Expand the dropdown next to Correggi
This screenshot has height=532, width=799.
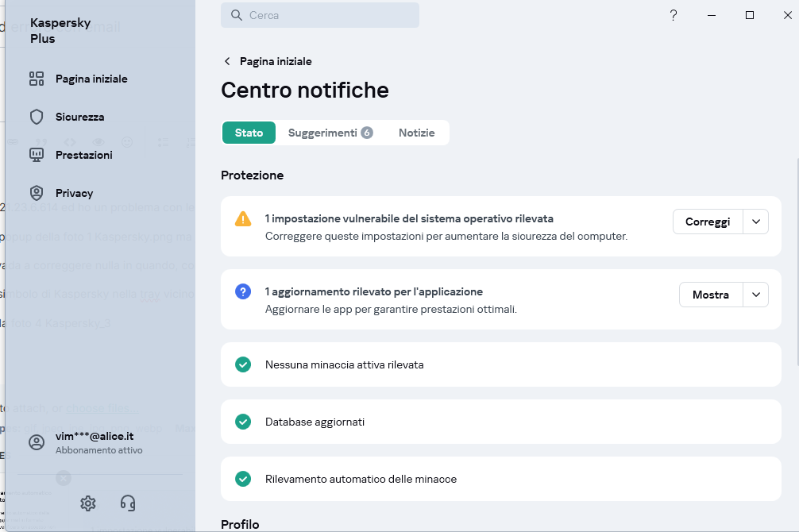pyautogui.click(x=756, y=222)
